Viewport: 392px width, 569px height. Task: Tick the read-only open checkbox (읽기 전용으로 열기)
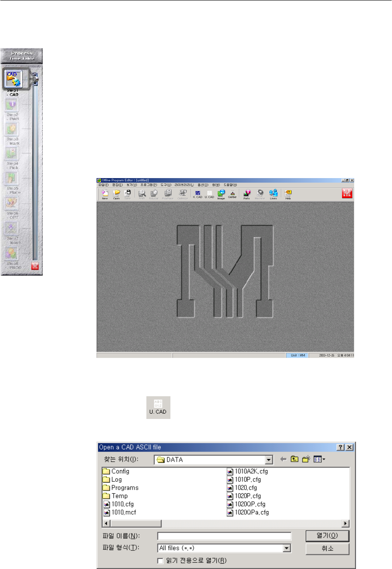[161, 560]
